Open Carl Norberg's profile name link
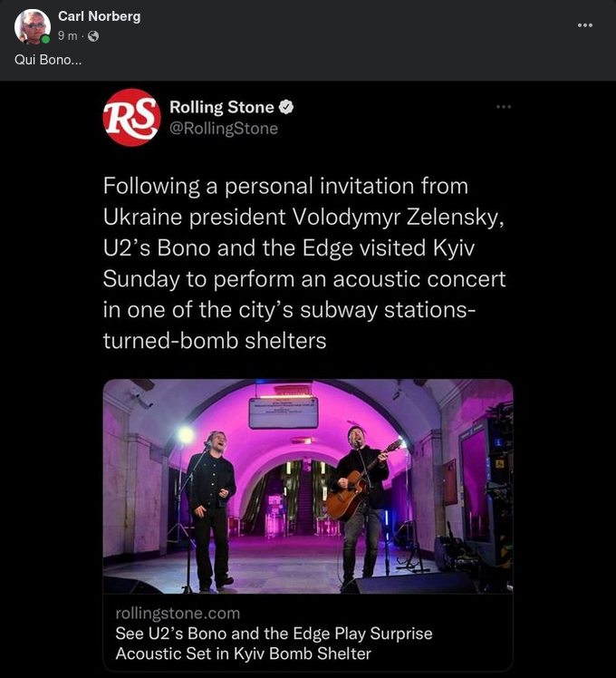This screenshot has width=616, height=678. tap(99, 16)
